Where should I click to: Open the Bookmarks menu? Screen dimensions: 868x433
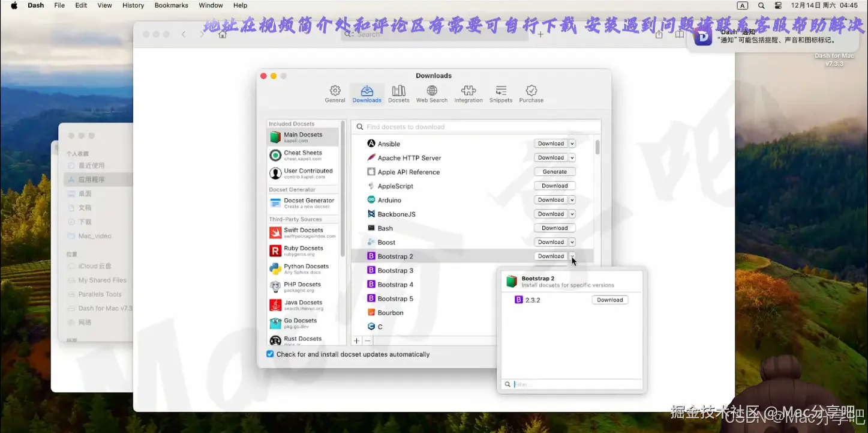(171, 5)
